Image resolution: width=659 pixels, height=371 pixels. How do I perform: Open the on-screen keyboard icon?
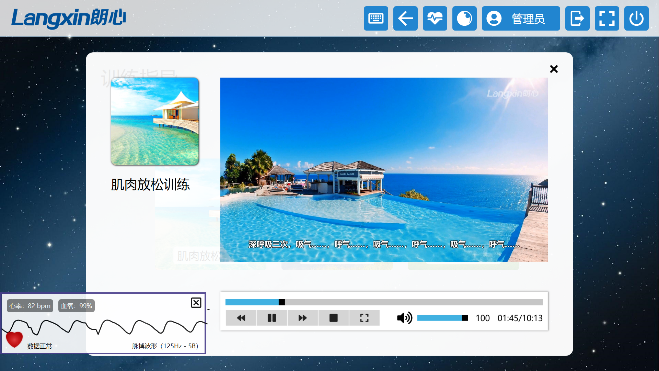tap(376, 18)
